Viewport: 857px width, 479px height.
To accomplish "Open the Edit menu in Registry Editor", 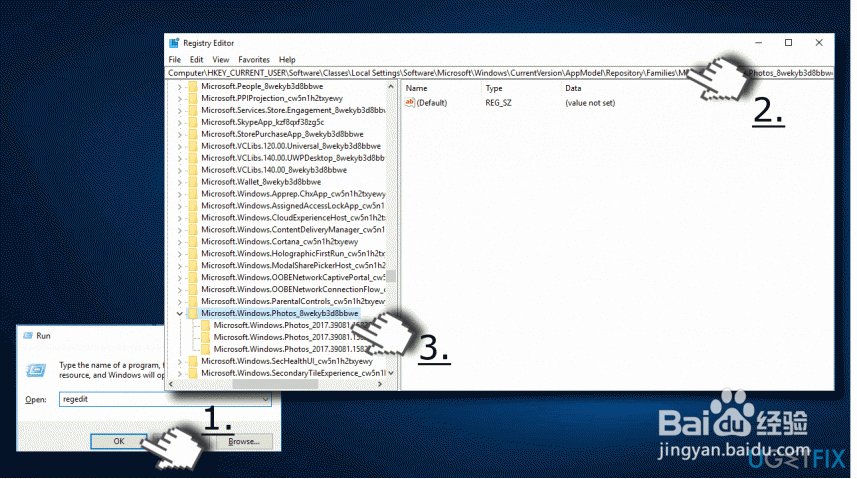I will point(196,60).
